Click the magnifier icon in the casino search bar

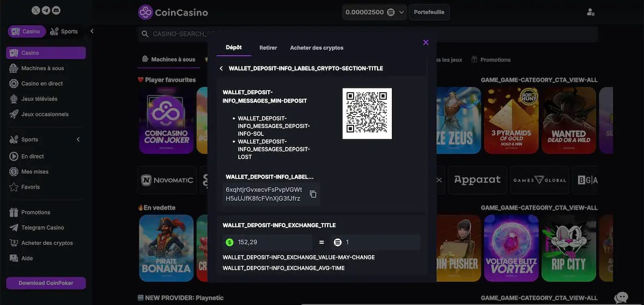tap(145, 34)
